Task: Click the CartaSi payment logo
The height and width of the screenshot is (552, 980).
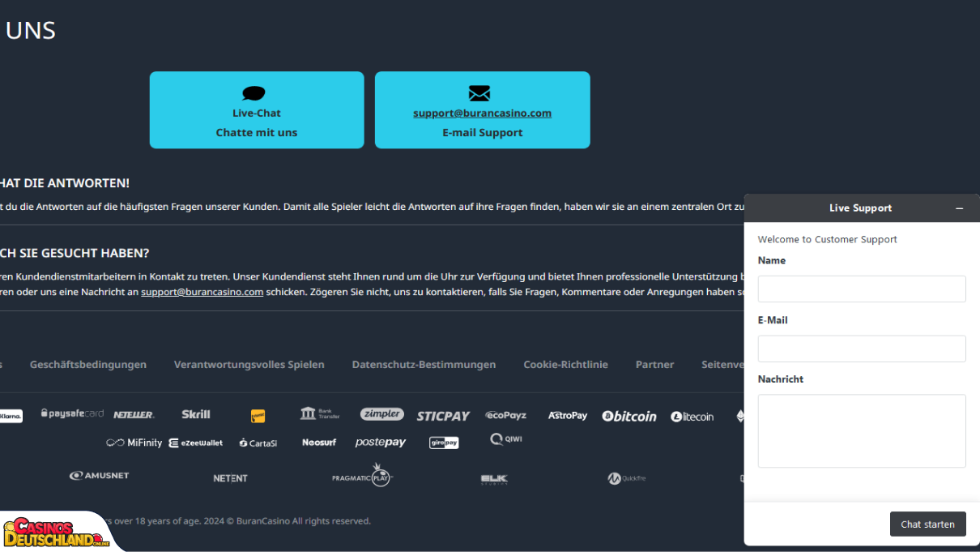Action: (x=258, y=443)
